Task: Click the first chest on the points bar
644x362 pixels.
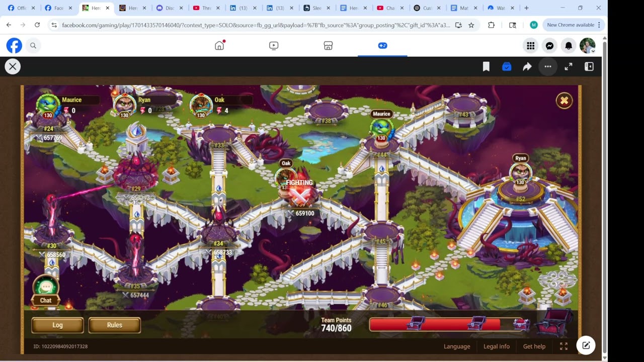Action: tap(416, 324)
